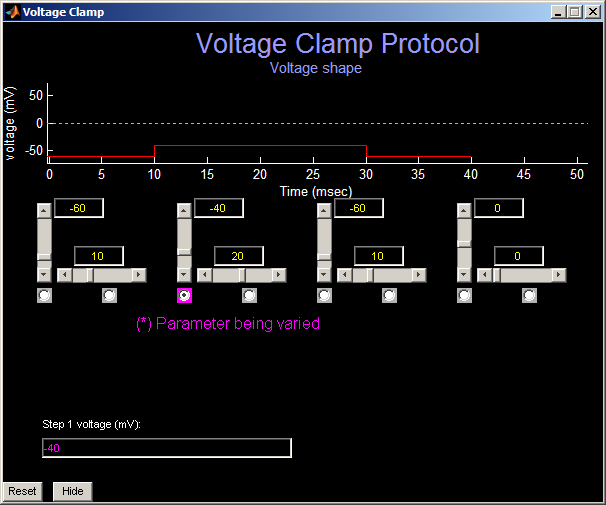Image resolution: width=606 pixels, height=505 pixels.
Task: Click the Step 1 voltage input field
Action: (x=166, y=448)
